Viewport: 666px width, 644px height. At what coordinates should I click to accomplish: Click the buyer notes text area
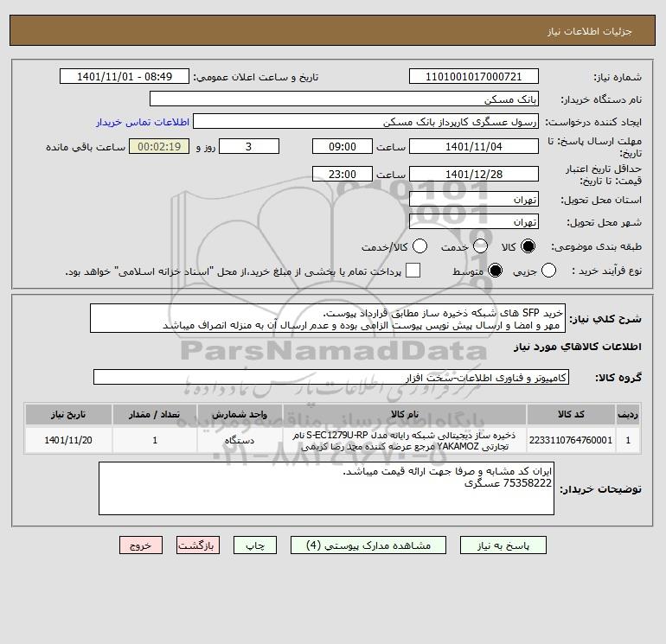click(326, 488)
